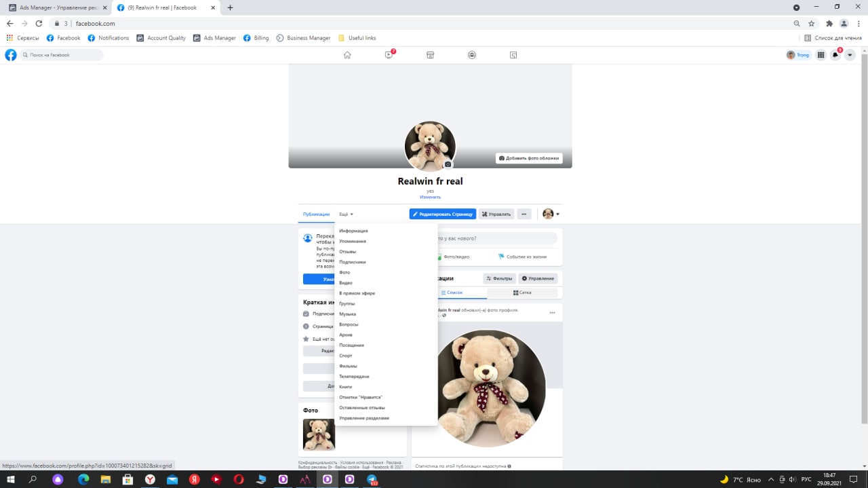Open Telegram from the taskbar
868x488 pixels.
pos(372,479)
